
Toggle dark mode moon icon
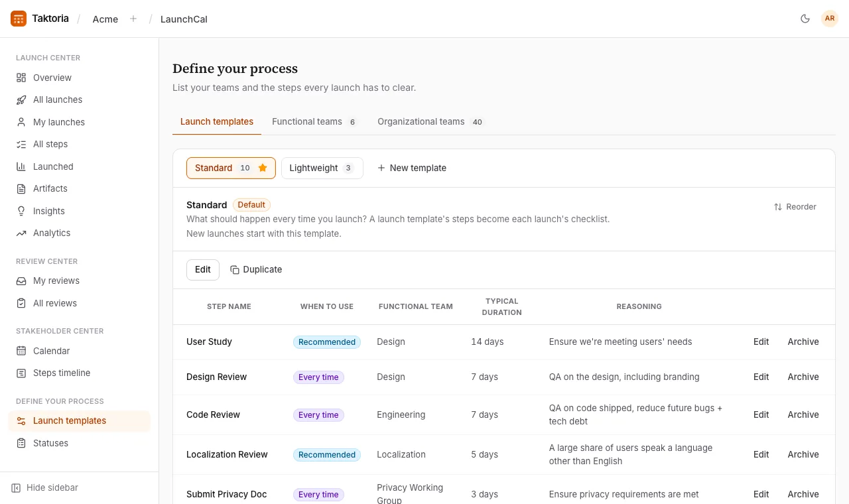(x=805, y=19)
